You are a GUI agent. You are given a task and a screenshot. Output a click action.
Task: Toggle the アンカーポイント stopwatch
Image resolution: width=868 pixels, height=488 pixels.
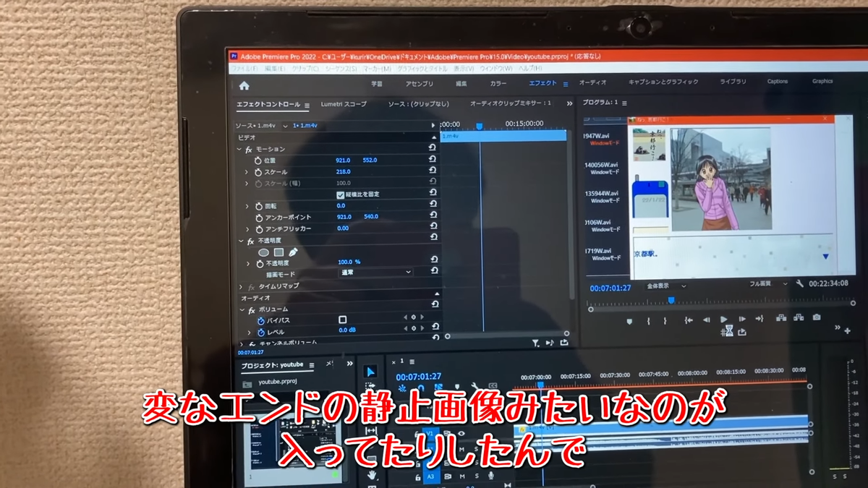[259, 218]
